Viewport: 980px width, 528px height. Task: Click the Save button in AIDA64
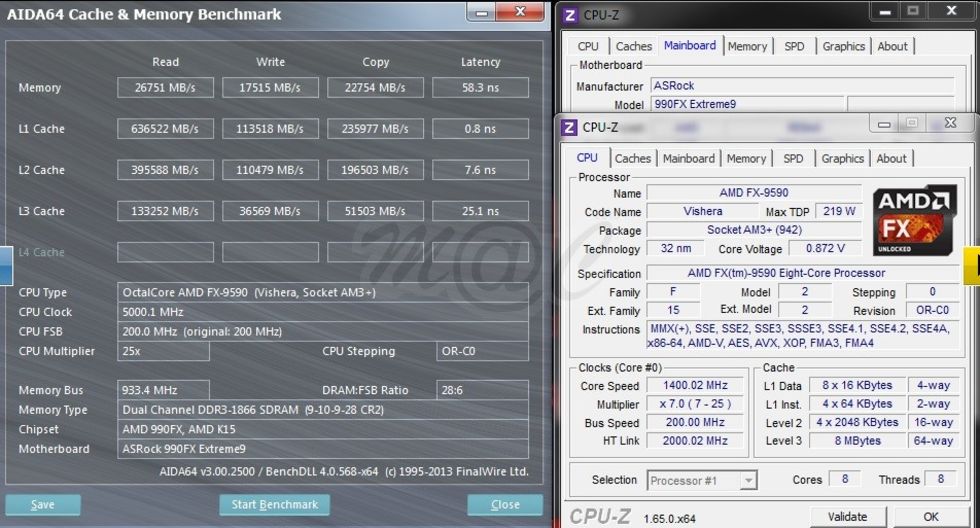coord(43,504)
